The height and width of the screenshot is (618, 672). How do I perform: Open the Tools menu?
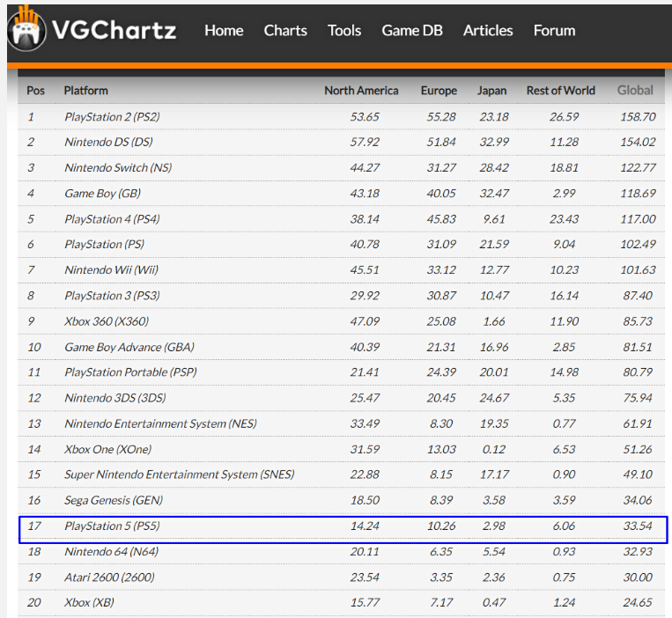click(344, 31)
